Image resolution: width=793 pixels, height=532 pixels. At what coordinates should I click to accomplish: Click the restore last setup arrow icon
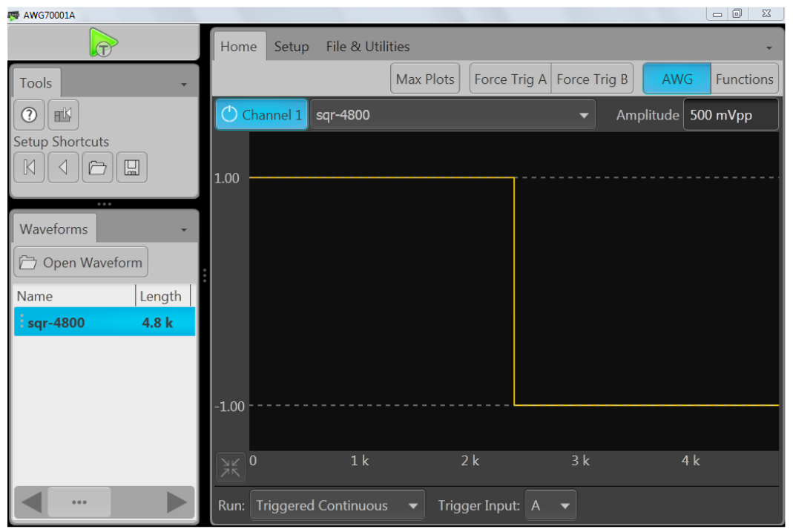click(63, 167)
